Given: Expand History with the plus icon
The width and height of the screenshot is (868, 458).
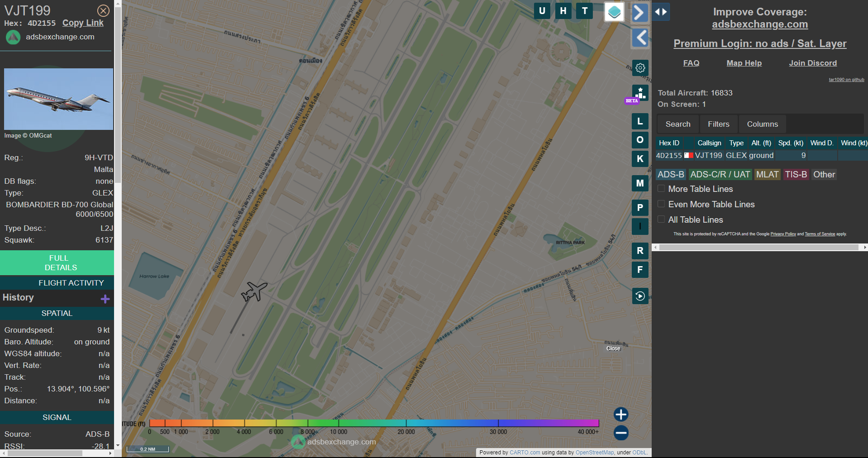Looking at the screenshot, I should tap(105, 299).
